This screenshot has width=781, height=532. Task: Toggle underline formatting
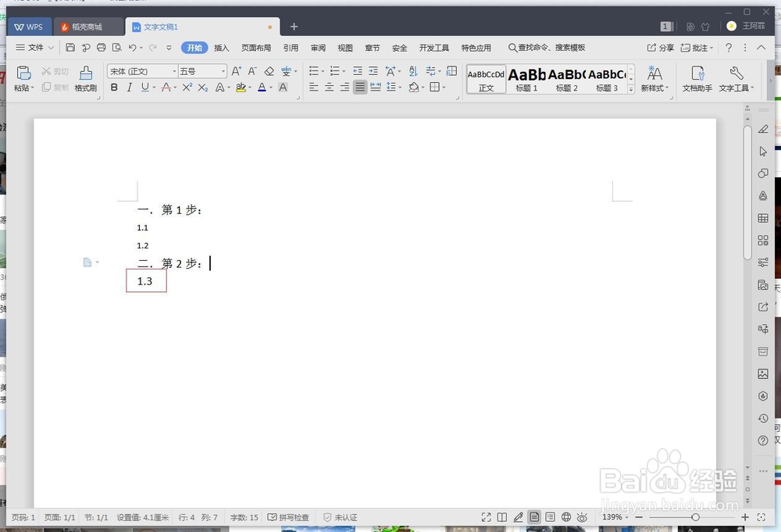click(x=147, y=87)
